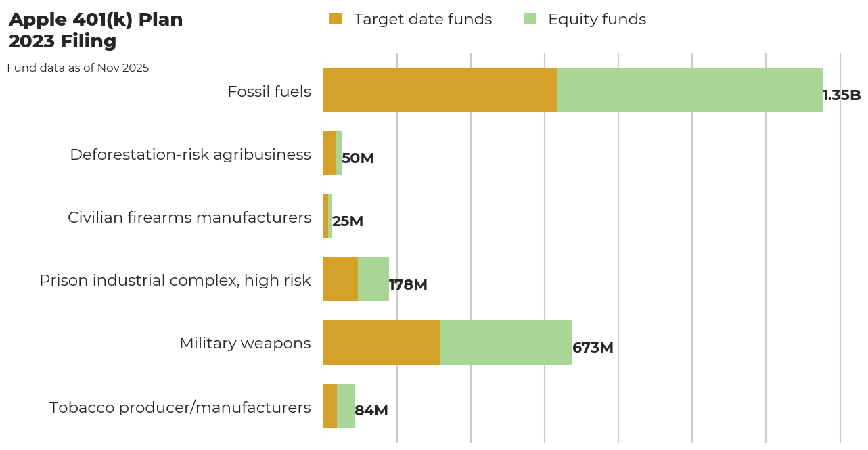Image resolution: width=868 pixels, height=450 pixels.
Task: Click the Civilian firearms manufacturers bar
Action: (327, 217)
